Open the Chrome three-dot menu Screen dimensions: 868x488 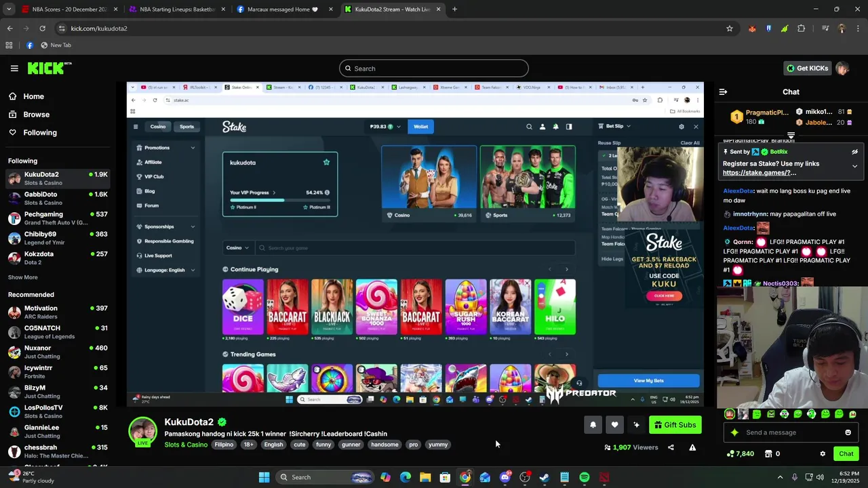[x=857, y=28]
